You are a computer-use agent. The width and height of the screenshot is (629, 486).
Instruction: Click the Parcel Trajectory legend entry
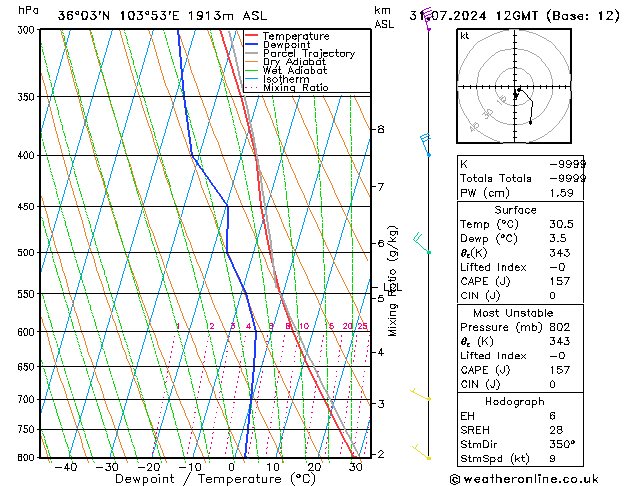300,53
